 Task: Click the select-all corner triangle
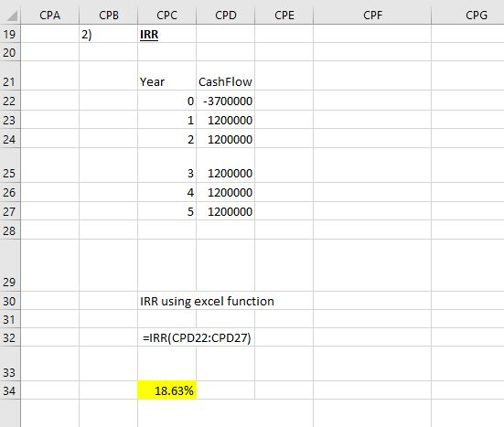tap(12, 16)
